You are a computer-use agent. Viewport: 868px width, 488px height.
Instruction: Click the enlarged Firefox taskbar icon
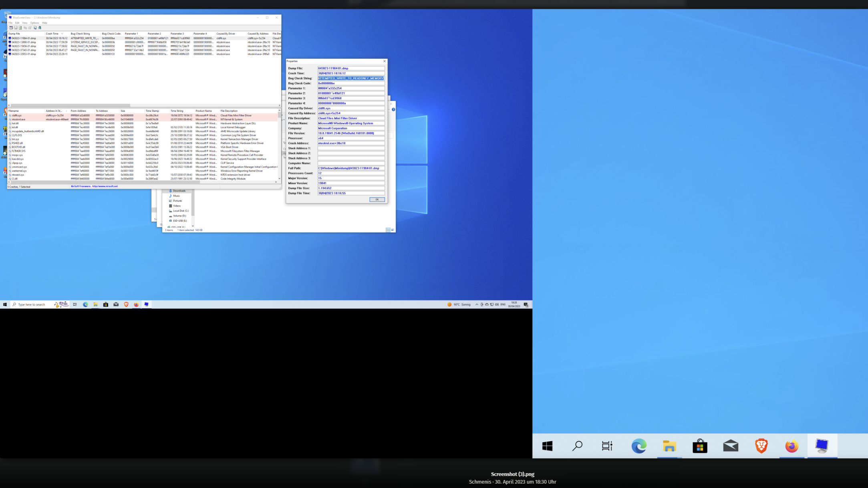tap(791, 446)
